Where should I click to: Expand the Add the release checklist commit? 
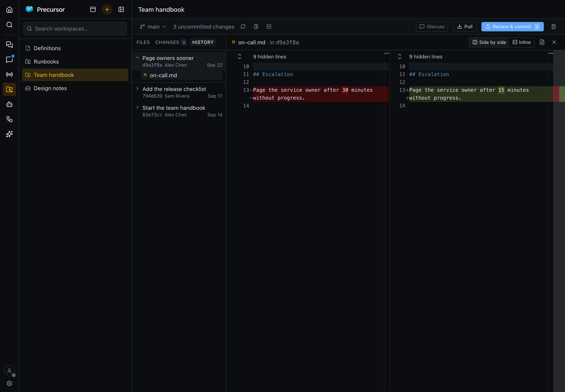pyautogui.click(x=138, y=88)
